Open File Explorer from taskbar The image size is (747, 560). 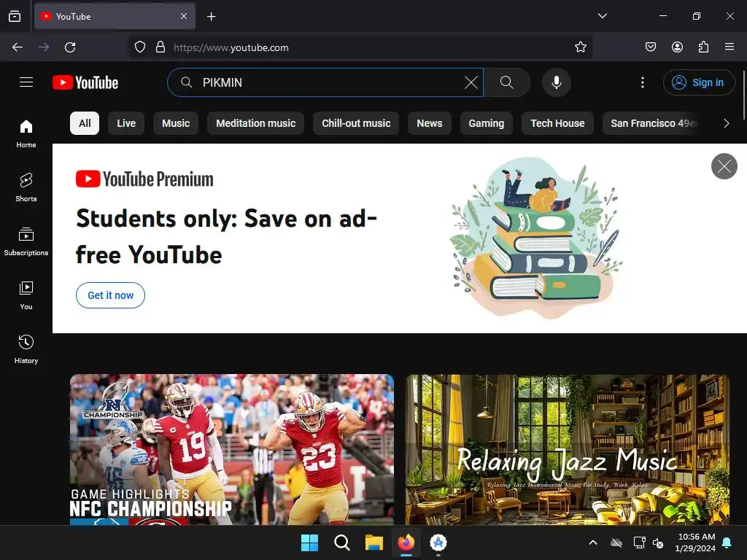[374, 542]
